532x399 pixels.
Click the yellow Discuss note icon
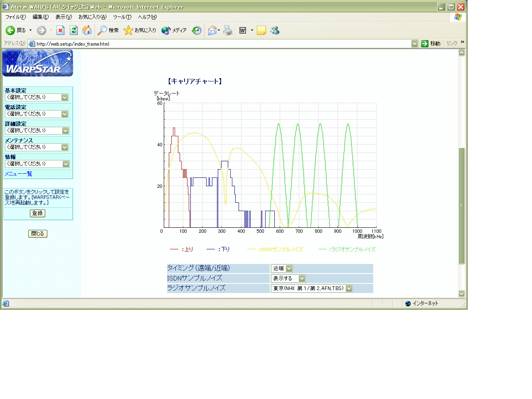tap(261, 30)
